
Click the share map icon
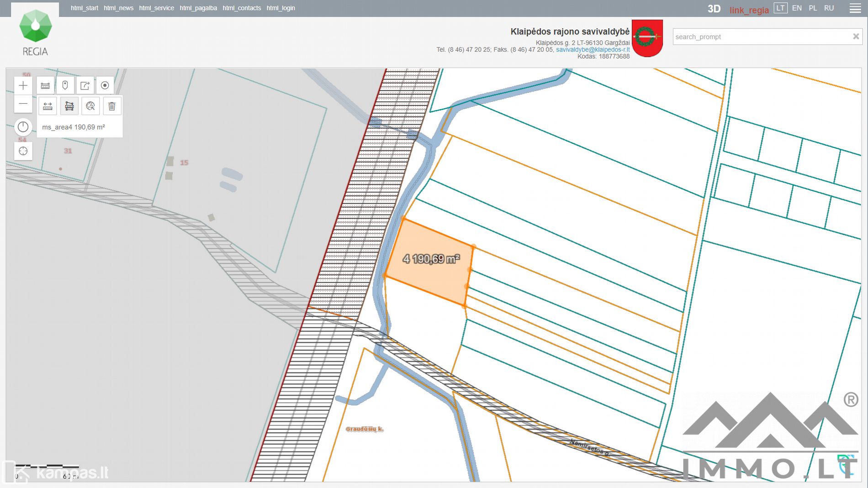coord(85,85)
